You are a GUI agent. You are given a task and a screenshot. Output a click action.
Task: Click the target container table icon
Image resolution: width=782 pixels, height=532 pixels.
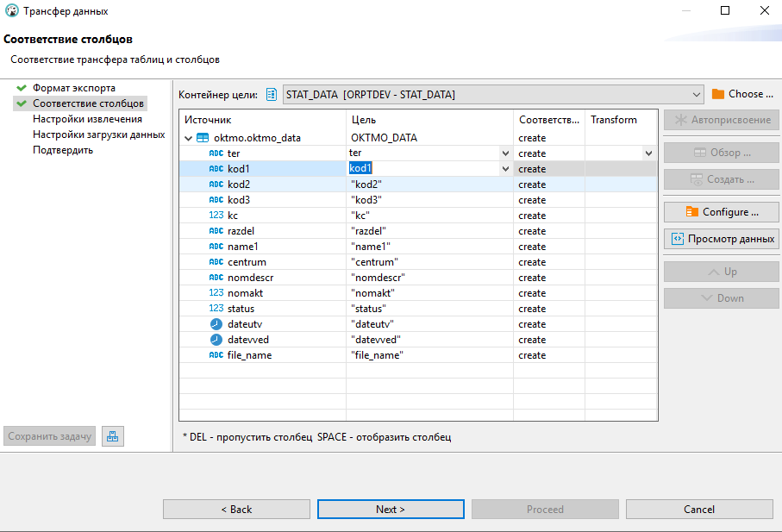point(272,94)
